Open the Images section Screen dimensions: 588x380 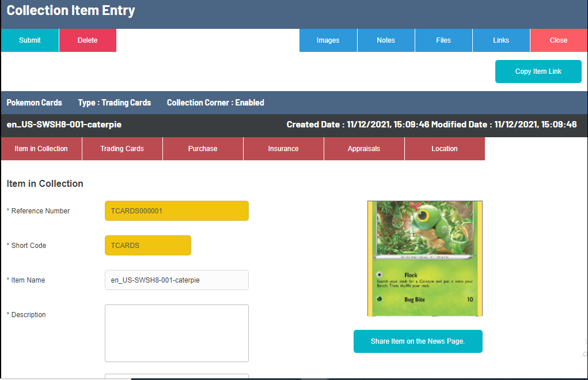coord(328,40)
